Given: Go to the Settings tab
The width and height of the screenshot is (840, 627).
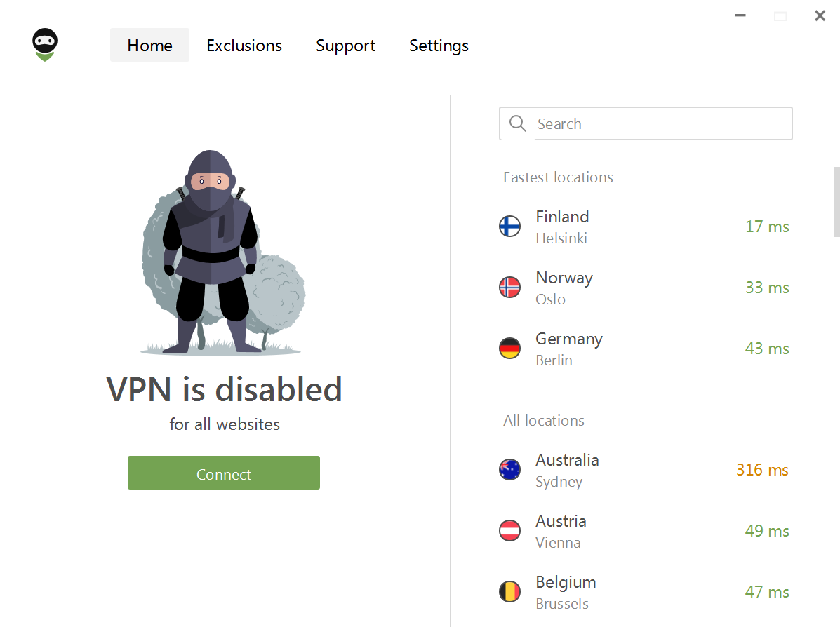Looking at the screenshot, I should pyautogui.click(x=439, y=46).
